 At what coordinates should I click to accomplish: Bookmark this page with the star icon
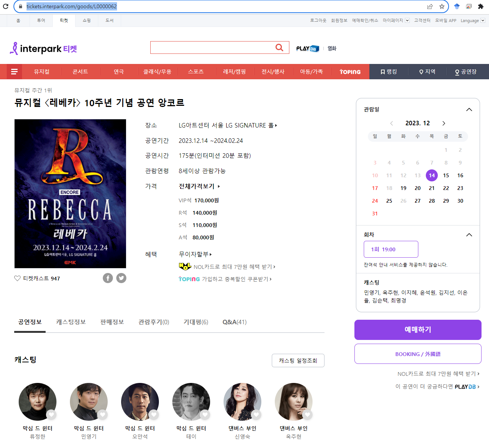[x=442, y=6]
